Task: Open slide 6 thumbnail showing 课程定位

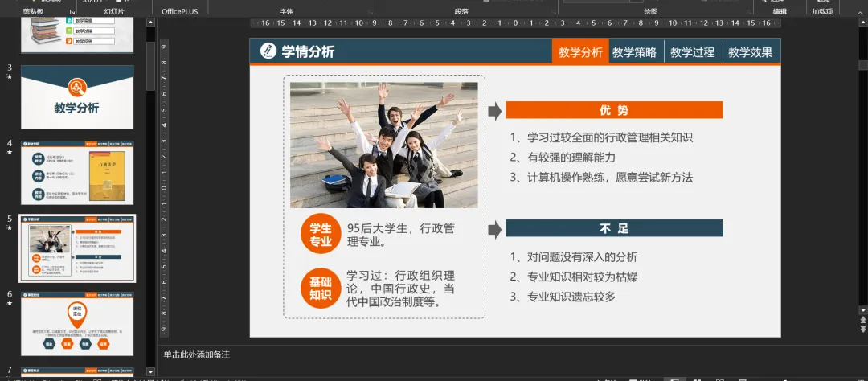Action: [x=77, y=324]
